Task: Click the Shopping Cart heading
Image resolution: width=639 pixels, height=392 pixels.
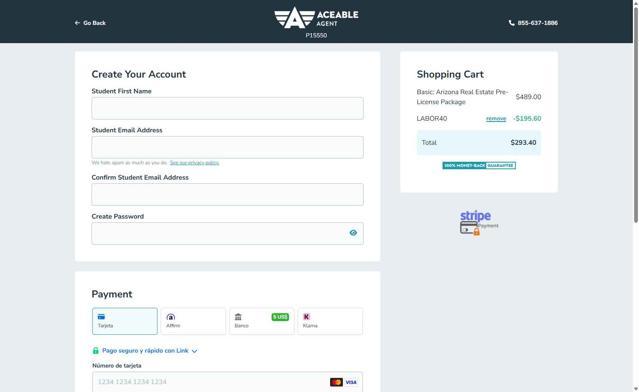Action: 450,74
